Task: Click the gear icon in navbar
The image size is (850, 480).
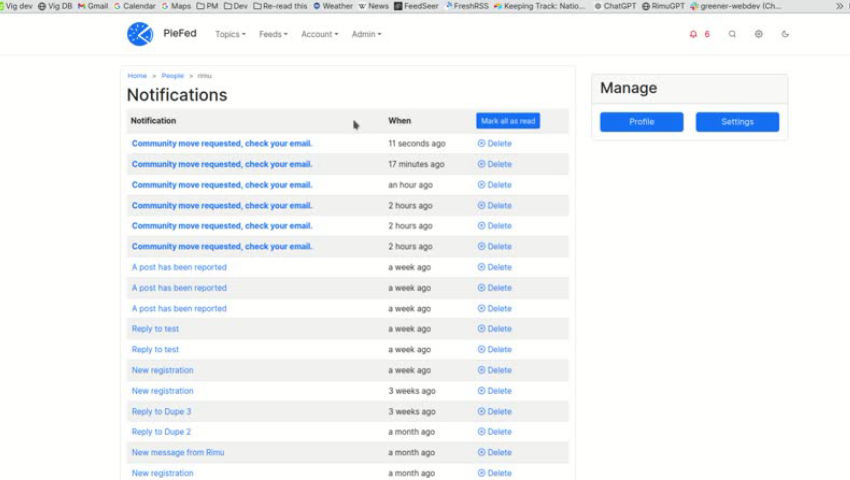Action: click(759, 34)
